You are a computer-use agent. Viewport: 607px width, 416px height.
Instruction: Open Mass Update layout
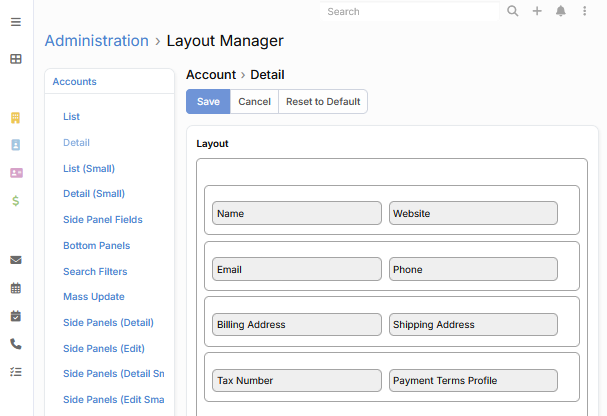[x=94, y=297]
